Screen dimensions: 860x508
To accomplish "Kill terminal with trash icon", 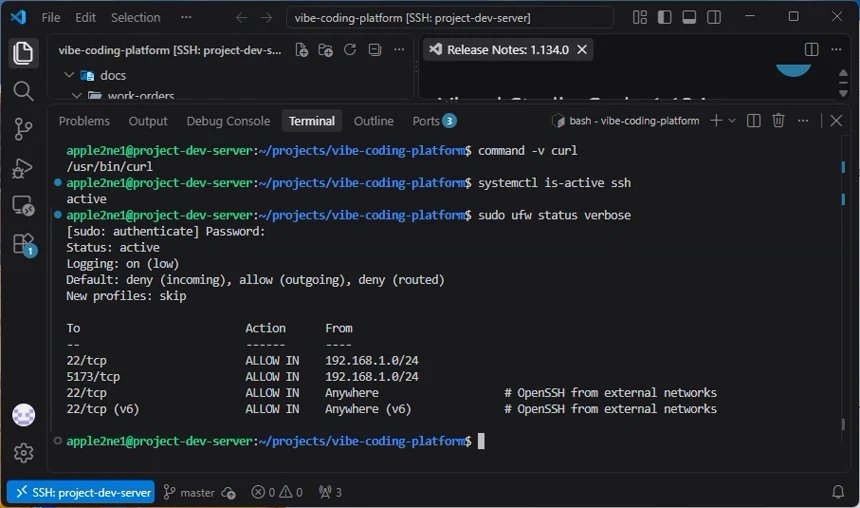I will (778, 121).
